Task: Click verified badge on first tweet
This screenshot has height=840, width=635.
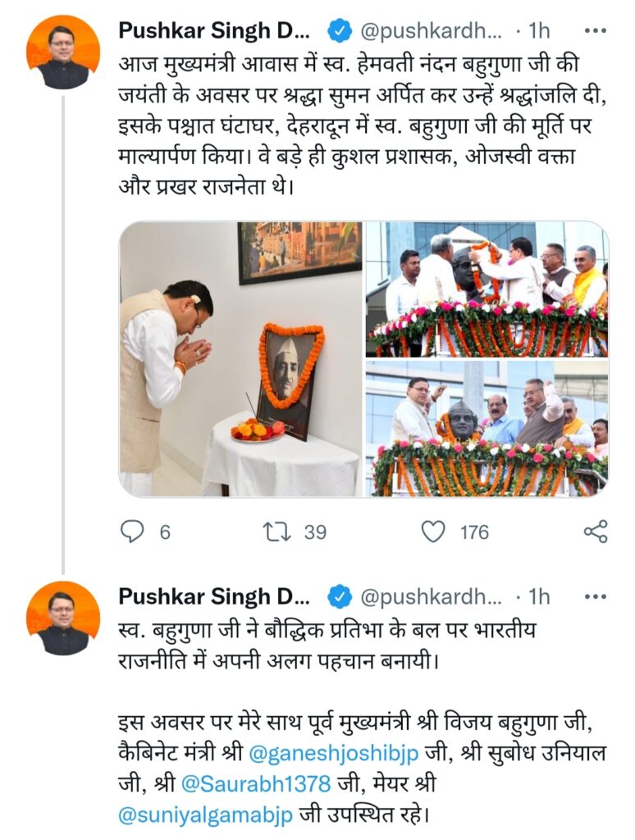Action: tap(340, 31)
